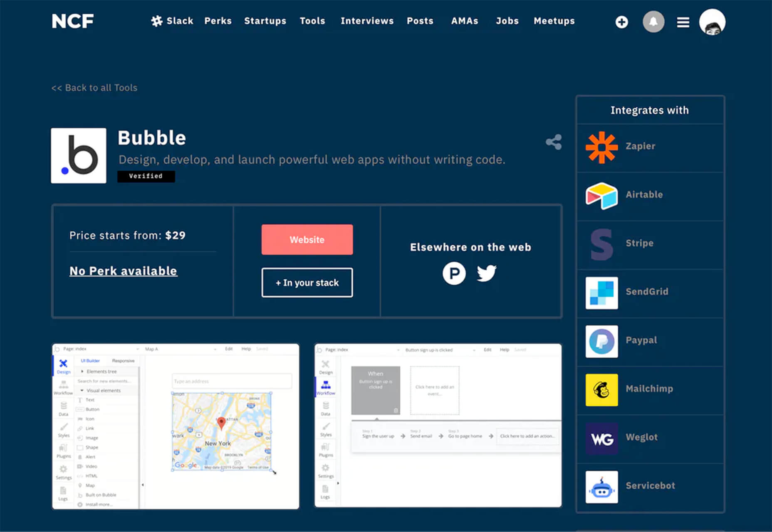Open the Servicebot integration name

650,485
